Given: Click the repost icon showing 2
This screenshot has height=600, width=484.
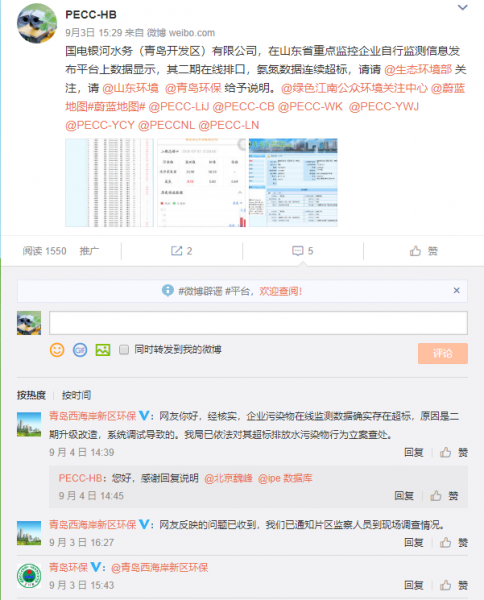Looking at the screenshot, I should click(181, 251).
